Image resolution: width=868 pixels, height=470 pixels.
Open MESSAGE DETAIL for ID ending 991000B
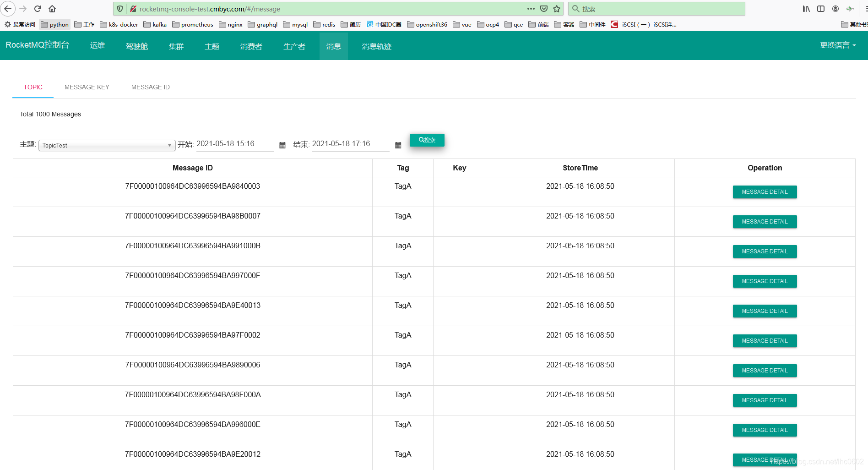[x=765, y=251]
